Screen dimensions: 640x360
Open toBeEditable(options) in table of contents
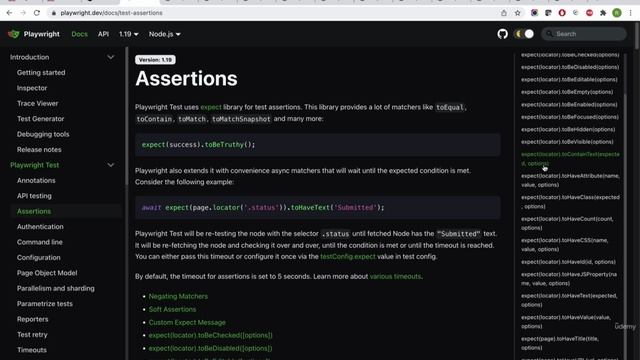tap(569, 80)
